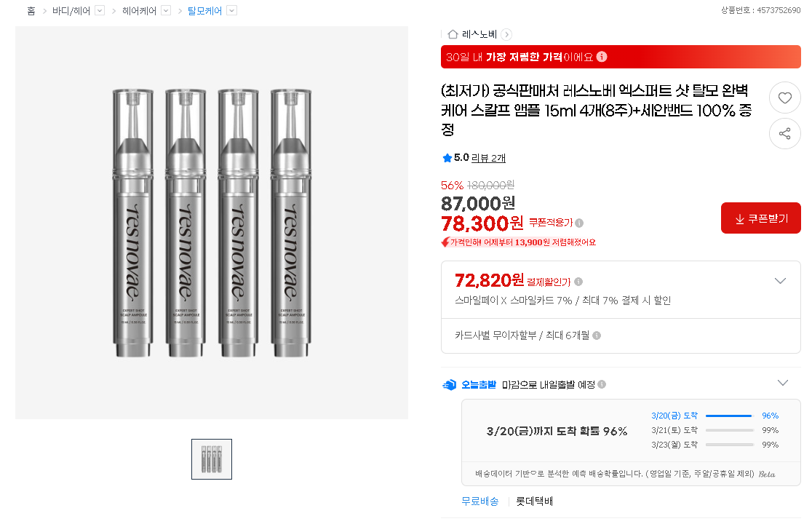Open dropdown next to 헤어케어 breadcrumb
This screenshot has width=812, height=524.
166,11
